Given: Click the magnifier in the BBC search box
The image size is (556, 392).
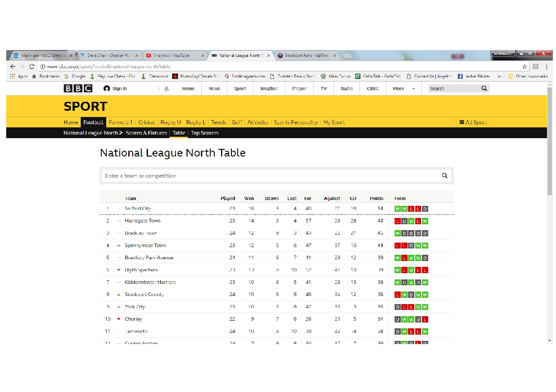Looking at the screenshot, I should [x=484, y=88].
